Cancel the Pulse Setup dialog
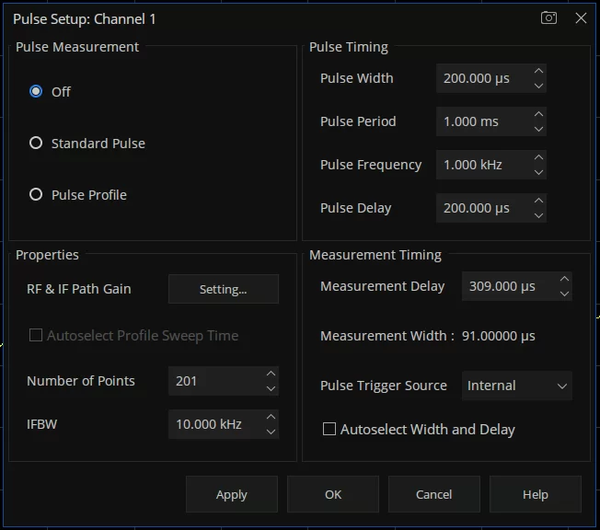Image resolution: width=600 pixels, height=530 pixels. click(x=434, y=494)
